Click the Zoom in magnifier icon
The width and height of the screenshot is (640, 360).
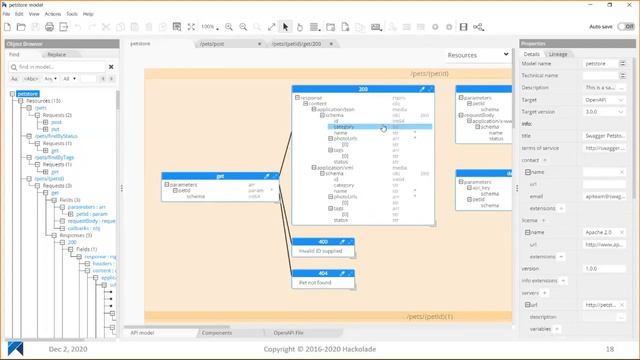229,27
